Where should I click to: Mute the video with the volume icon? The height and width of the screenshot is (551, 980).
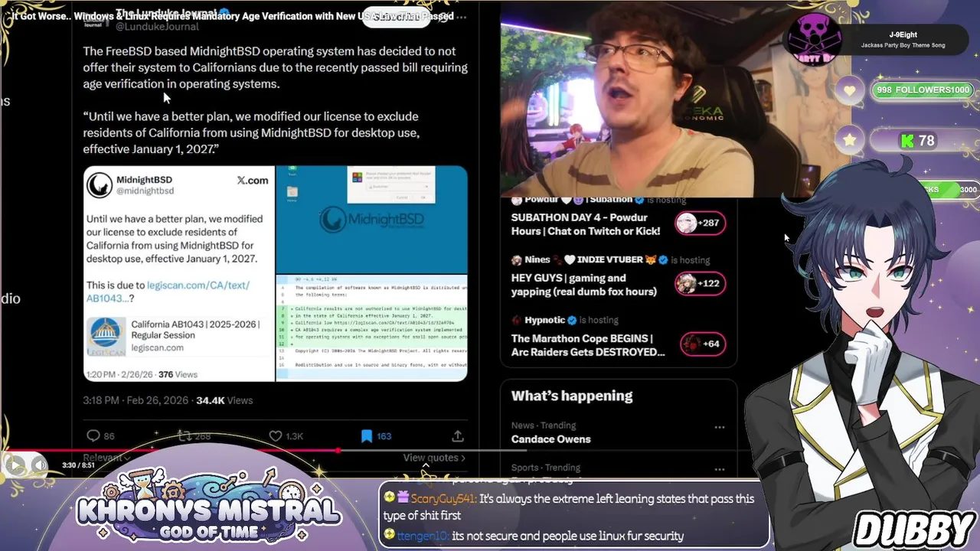(x=38, y=465)
